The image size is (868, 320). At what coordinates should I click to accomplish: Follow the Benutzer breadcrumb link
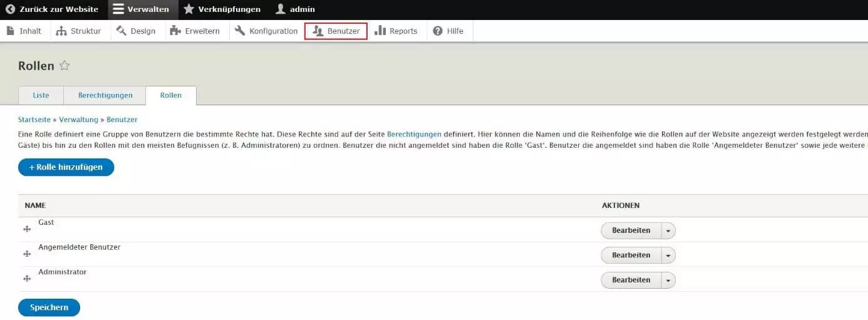[x=122, y=119]
